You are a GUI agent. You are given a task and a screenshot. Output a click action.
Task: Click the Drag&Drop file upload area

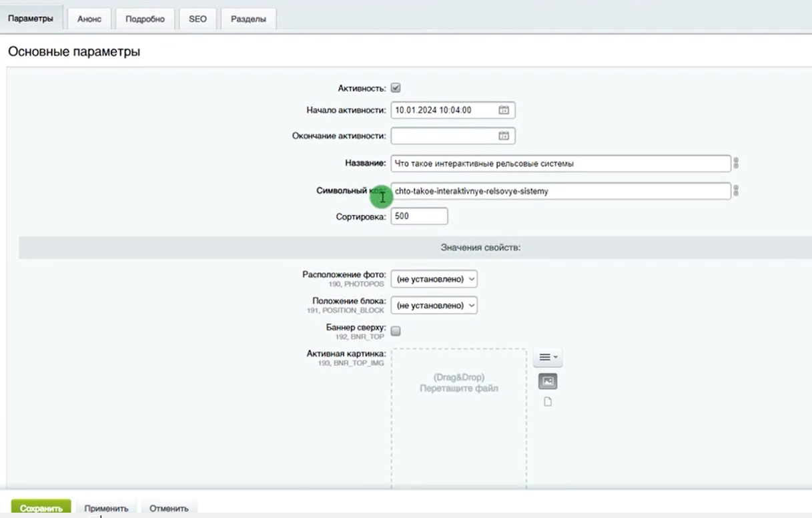point(459,417)
